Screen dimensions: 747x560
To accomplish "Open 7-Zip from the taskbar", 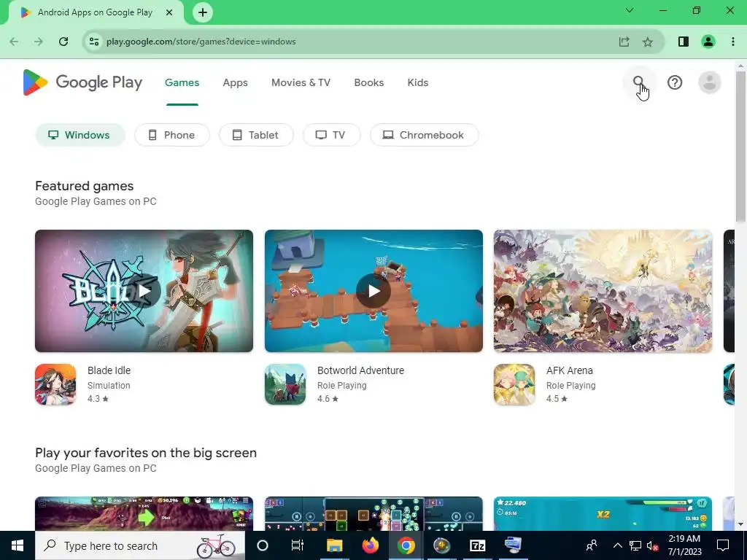I will (477, 545).
